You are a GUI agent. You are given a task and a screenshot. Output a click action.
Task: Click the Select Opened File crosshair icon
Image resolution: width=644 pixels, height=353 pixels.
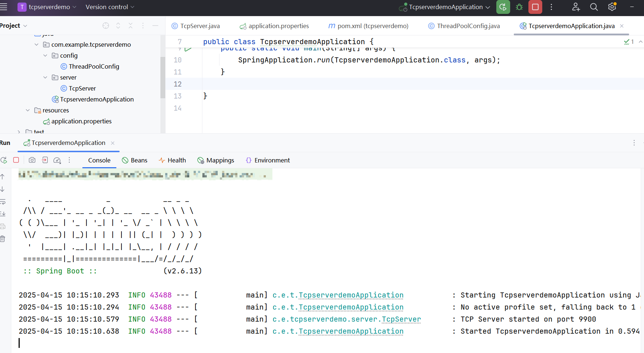(x=106, y=26)
